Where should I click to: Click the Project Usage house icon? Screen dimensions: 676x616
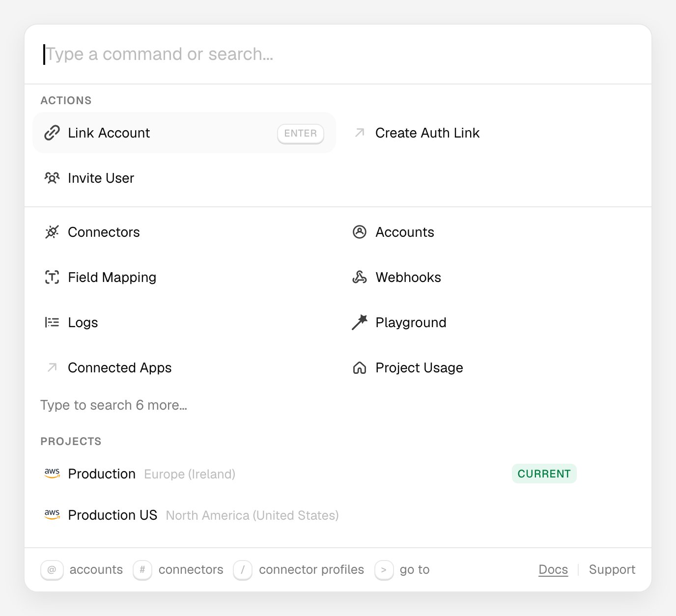[x=360, y=367]
